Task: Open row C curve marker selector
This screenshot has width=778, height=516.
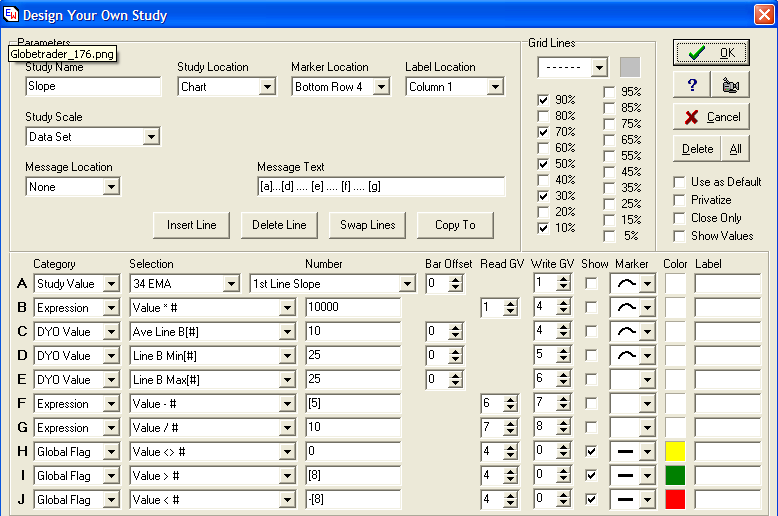Action: point(647,332)
